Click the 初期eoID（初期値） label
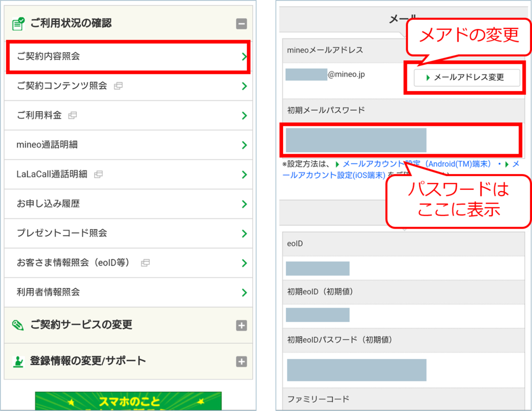The image size is (532, 411). [320, 291]
